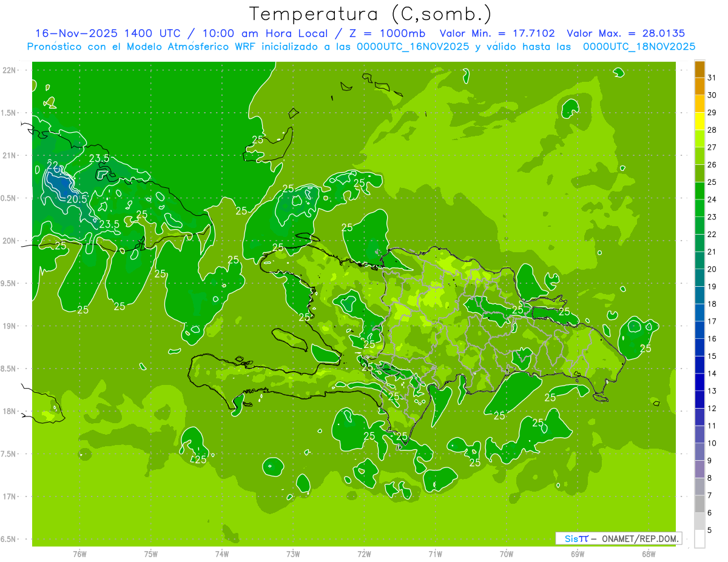The image size is (728, 562).
Task: Click the '74W' longitude label
Action: pos(222,554)
